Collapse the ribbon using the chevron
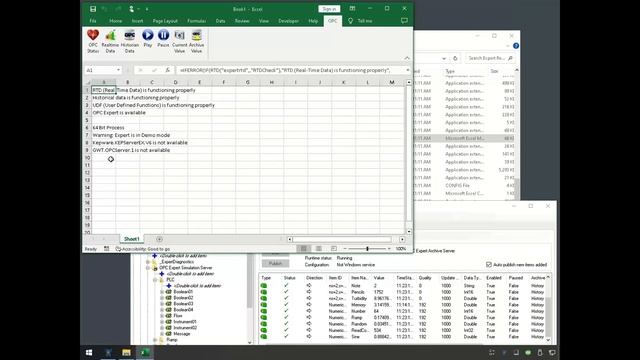 [x=407, y=58]
